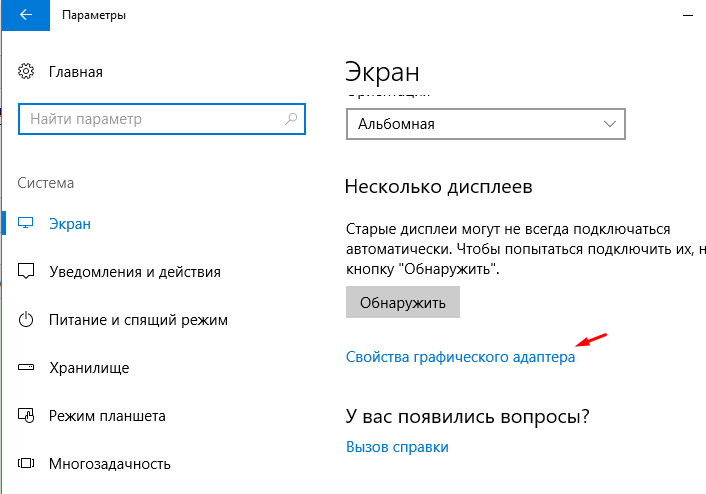Image resolution: width=706 pixels, height=494 pixels.
Task: Click the Обнаружить button
Action: (x=403, y=302)
